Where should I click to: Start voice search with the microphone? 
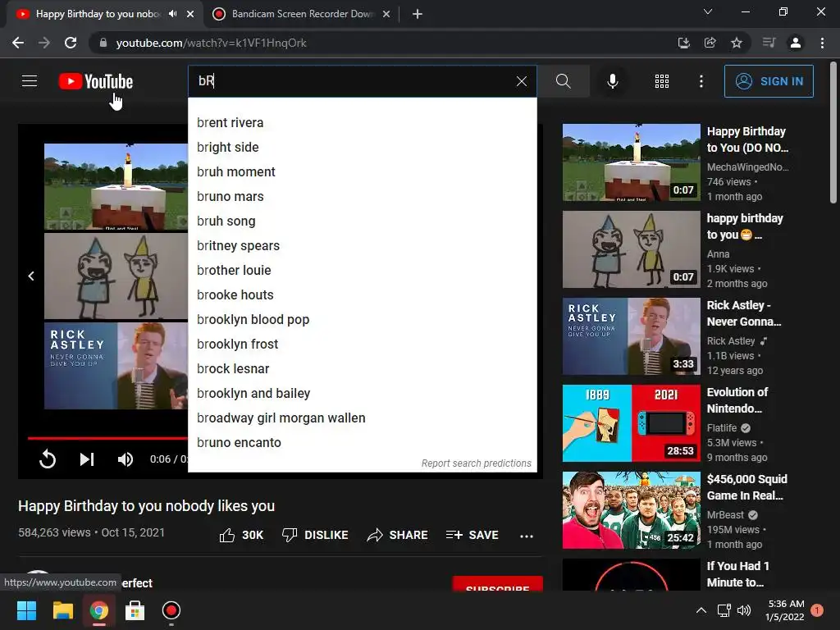[612, 81]
